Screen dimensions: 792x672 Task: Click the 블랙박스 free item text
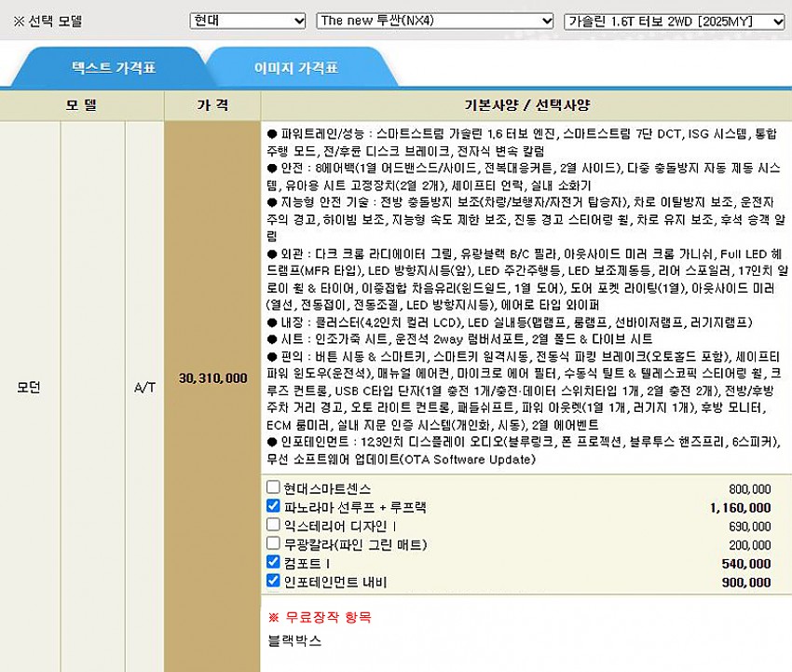(294, 641)
